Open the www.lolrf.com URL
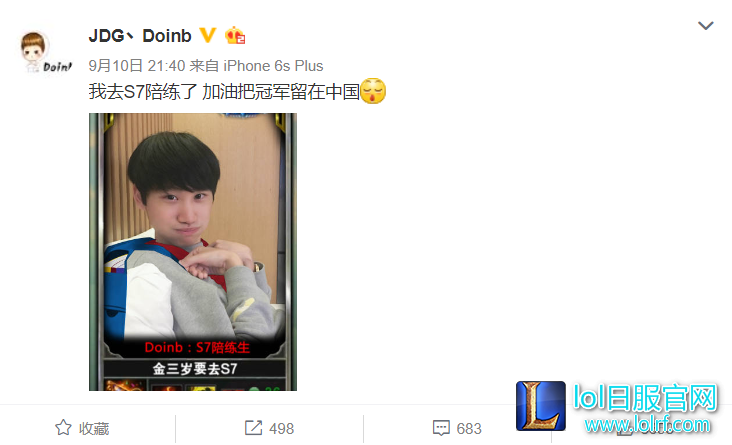Viewport: 732px width, 445px height. [647, 425]
